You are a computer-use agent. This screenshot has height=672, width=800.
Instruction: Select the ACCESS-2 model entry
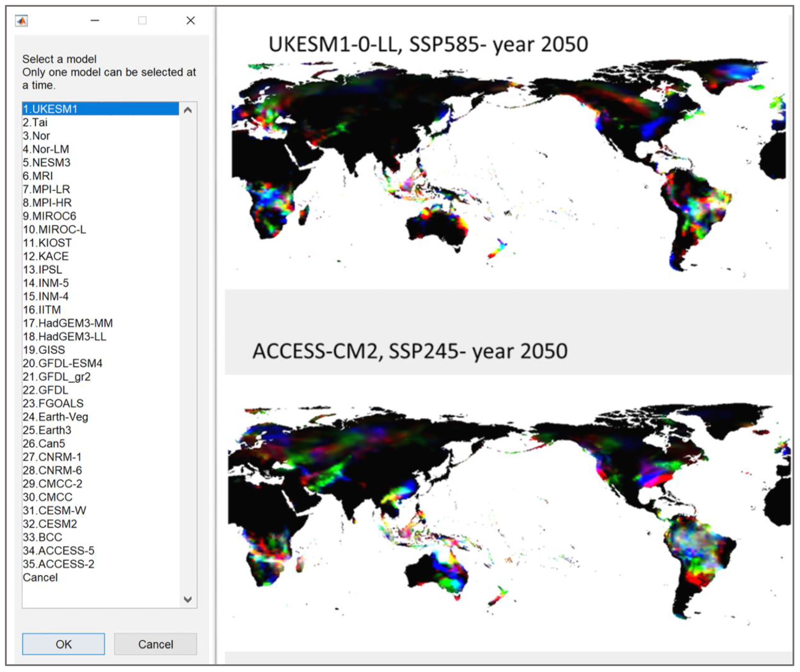(x=63, y=564)
